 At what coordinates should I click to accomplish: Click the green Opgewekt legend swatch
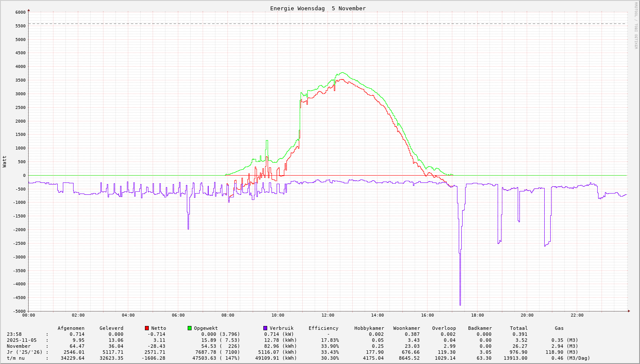coord(189,328)
